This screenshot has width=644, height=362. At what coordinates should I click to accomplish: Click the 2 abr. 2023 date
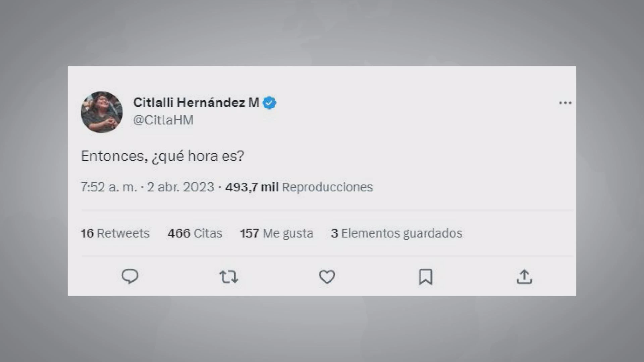click(180, 187)
